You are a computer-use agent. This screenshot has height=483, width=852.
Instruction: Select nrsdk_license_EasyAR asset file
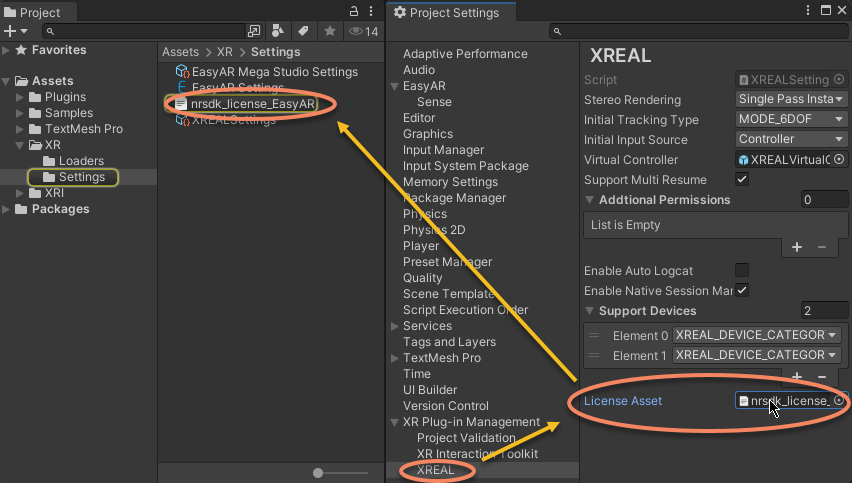coord(252,104)
